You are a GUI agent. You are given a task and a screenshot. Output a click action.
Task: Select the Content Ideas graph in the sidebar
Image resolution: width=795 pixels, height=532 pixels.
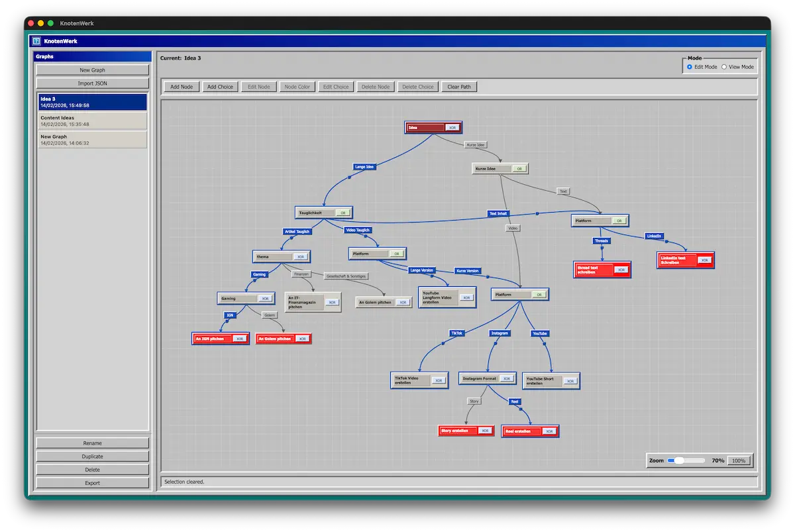tap(92, 121)
